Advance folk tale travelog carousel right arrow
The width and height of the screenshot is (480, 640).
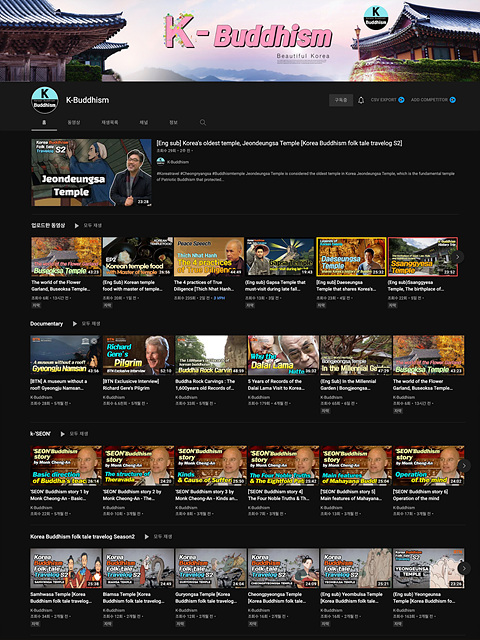464,568
